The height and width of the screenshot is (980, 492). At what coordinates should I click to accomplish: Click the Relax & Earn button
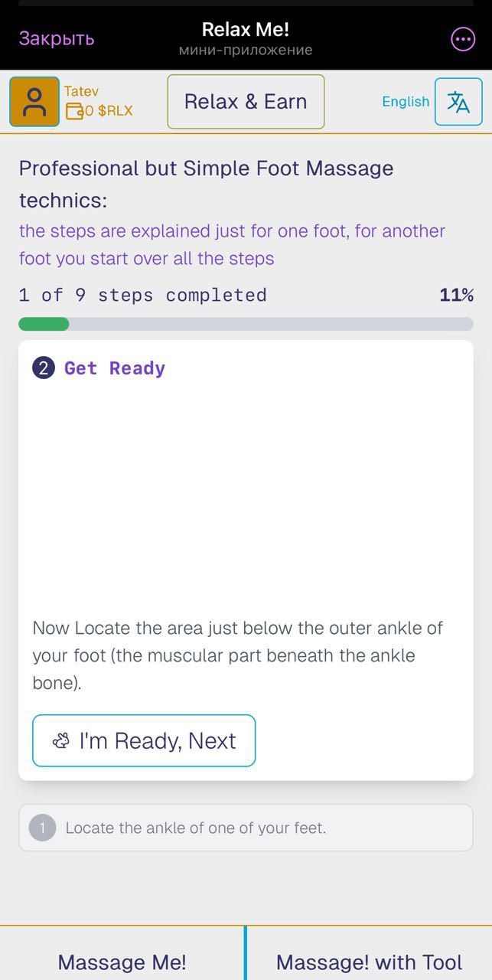[x=246, y=101]
